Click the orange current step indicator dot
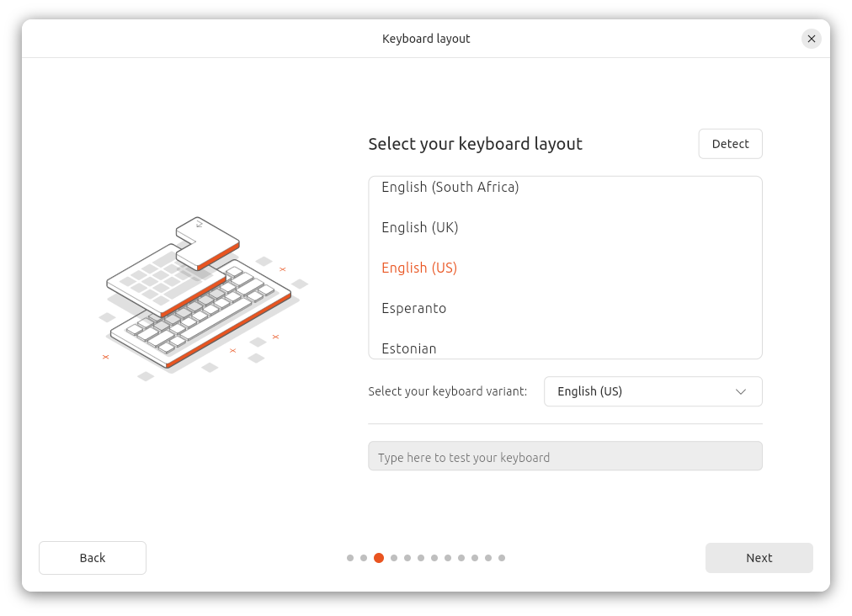This screenshot has height=616, width=852. pyautogui.click(x=379, y=558)
